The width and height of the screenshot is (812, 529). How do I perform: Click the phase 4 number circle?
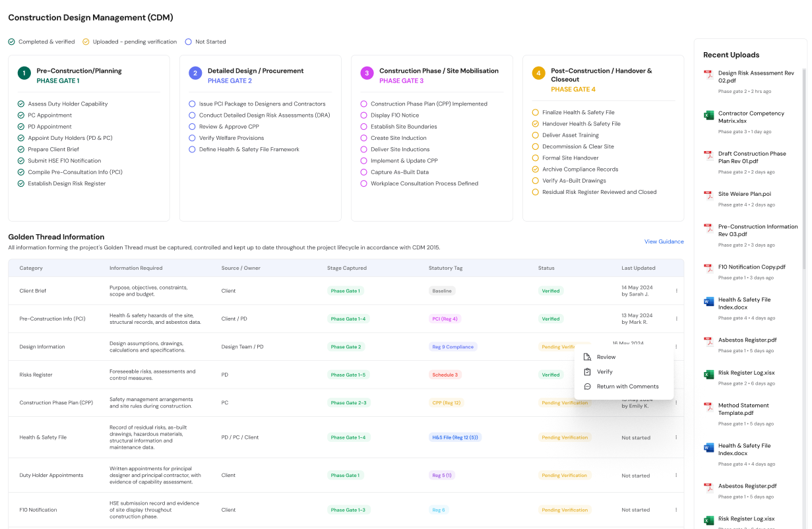pyautogui.click(x=538, y=73)
